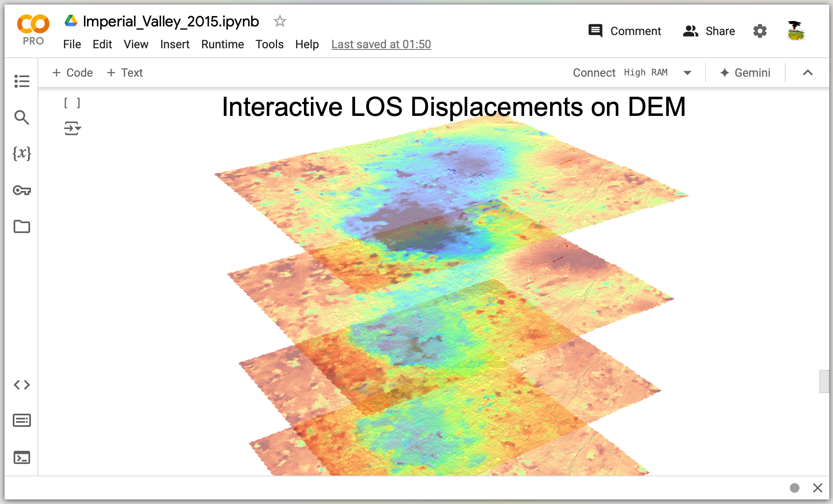833x504 pixels.
Task: Add a new Code cell
Action: tap(73, 73)
